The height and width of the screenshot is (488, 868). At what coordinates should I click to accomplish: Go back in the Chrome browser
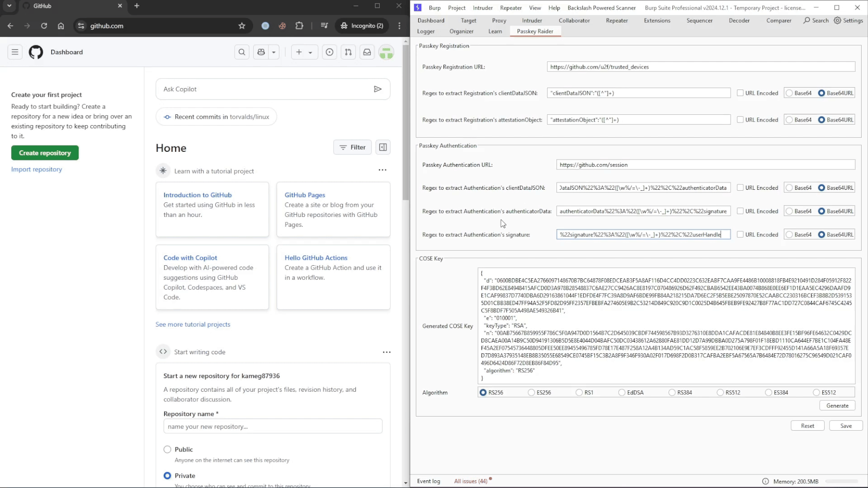click(10, 26)
